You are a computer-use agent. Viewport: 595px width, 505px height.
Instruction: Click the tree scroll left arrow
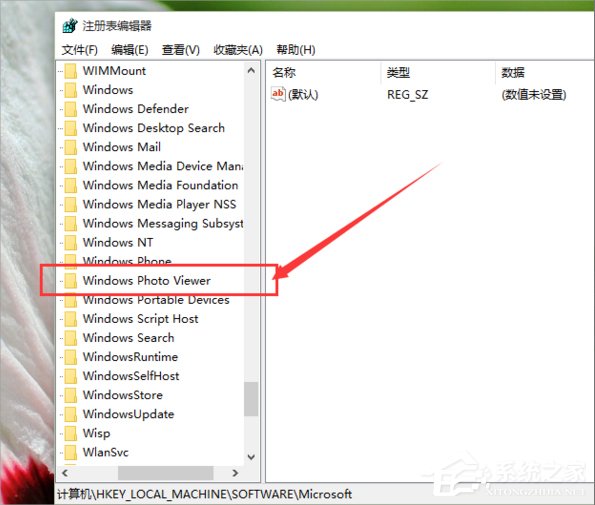(65, 473)
